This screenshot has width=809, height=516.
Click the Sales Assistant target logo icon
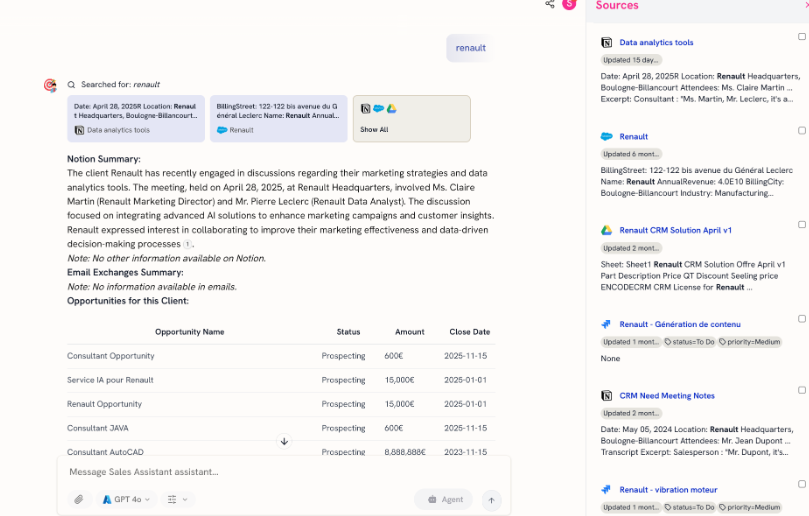pos(50,85)
